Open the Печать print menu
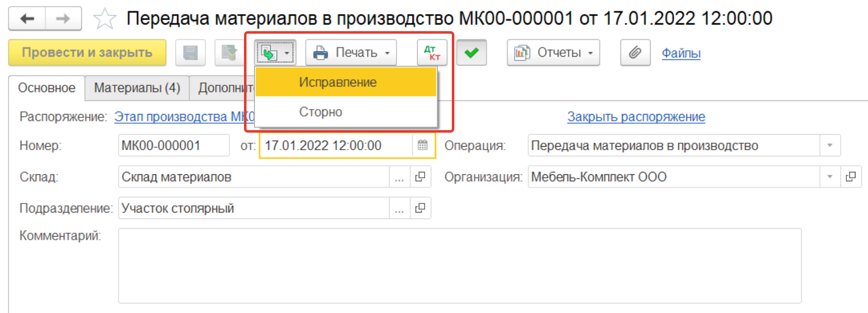The width and height of the screenshot is (868, 313). [x=351, y=53]
